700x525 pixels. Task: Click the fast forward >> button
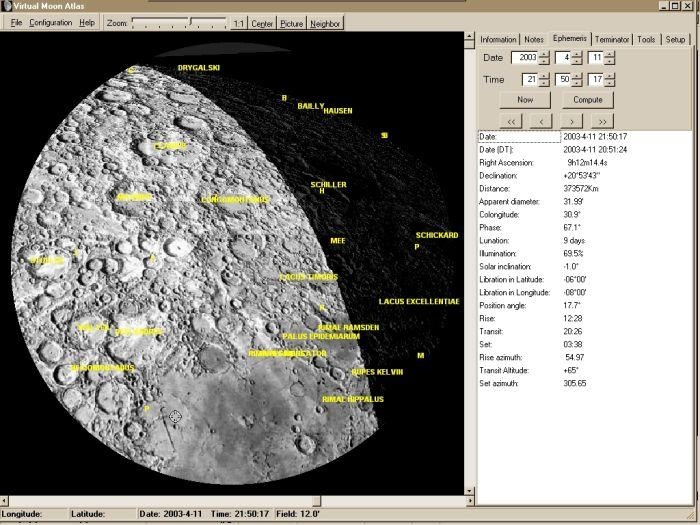coord(602,120)
